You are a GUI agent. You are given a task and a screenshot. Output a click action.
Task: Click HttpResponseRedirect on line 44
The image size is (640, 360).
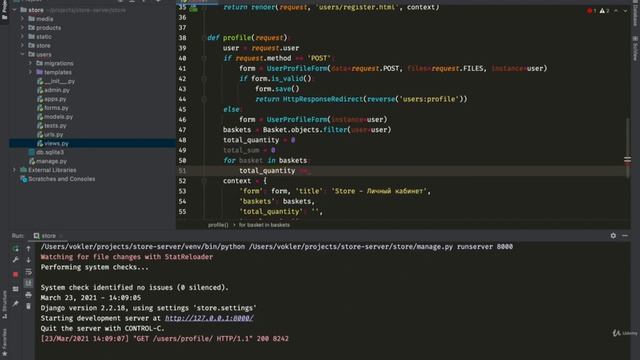pyautogui.click(x=322, y=99)
